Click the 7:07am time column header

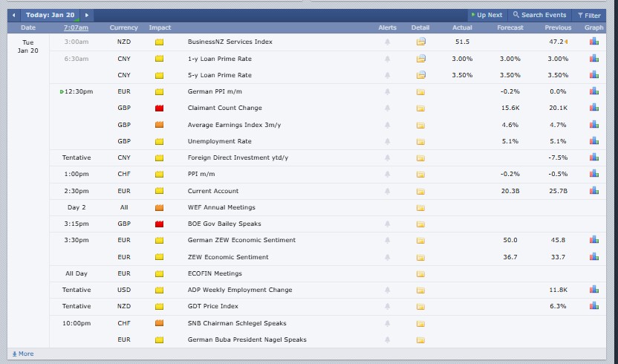click(x=75, y=27)
